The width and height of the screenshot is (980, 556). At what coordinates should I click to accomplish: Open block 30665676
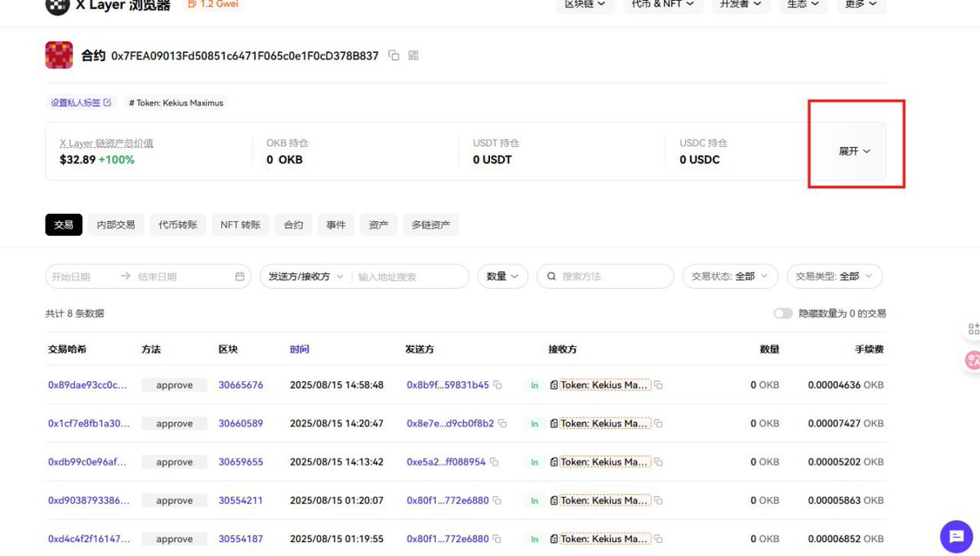pyautogui.click(x=241, y=385)
